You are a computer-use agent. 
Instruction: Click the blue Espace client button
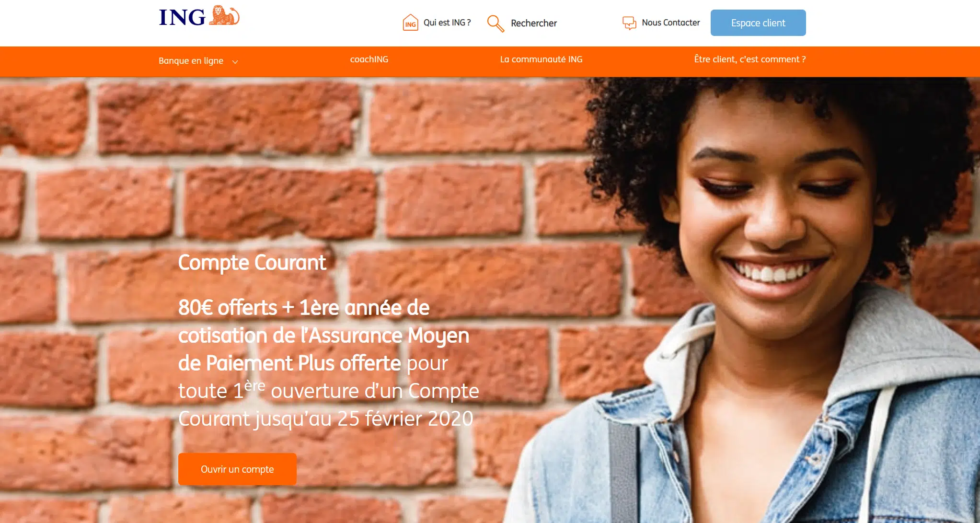pos(758,23)
